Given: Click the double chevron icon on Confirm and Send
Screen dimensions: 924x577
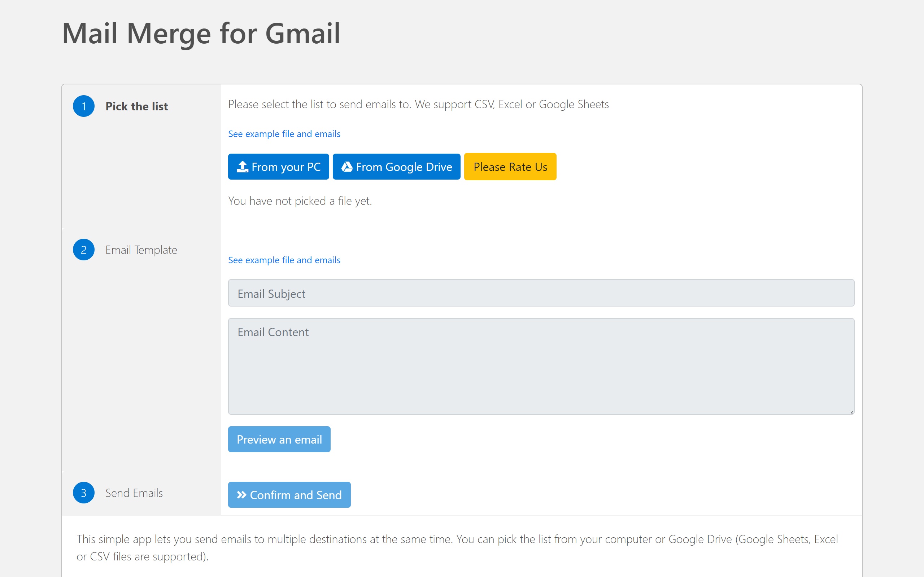Looking at the screenshot, I should [x=241, y=495].
